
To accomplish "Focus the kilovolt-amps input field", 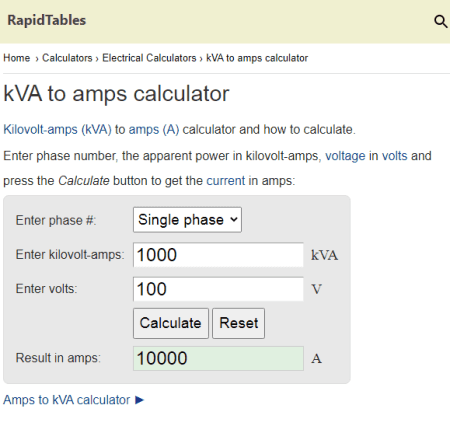I will pyautogui.click(x=218, y=255).
